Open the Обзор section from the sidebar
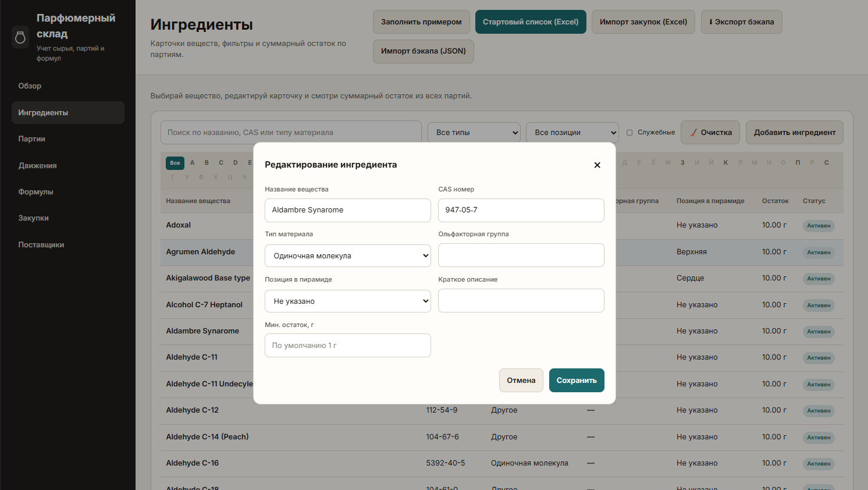The image size is (868, 490). click(x=29, y=86)
